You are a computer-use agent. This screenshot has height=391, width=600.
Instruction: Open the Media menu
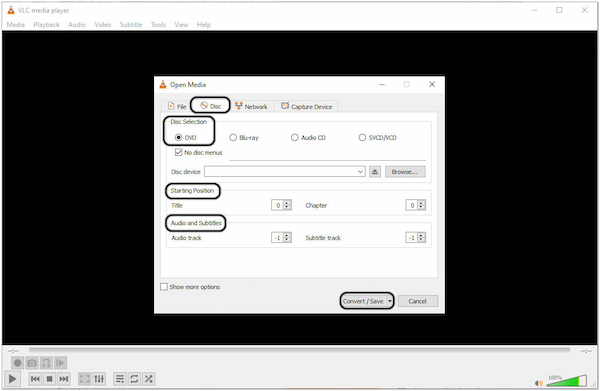[16, 25]
